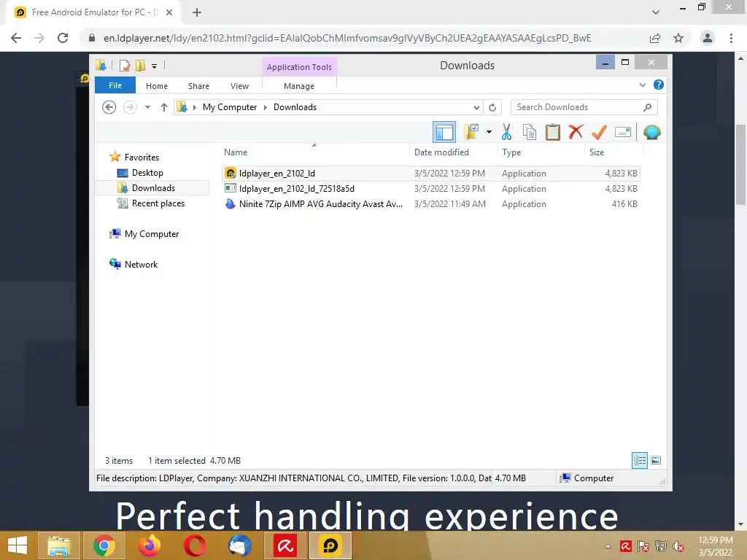Open the Share ribbon tab
Screen dimensions: 747x560
pyautogui.click(x=198, y=86)
